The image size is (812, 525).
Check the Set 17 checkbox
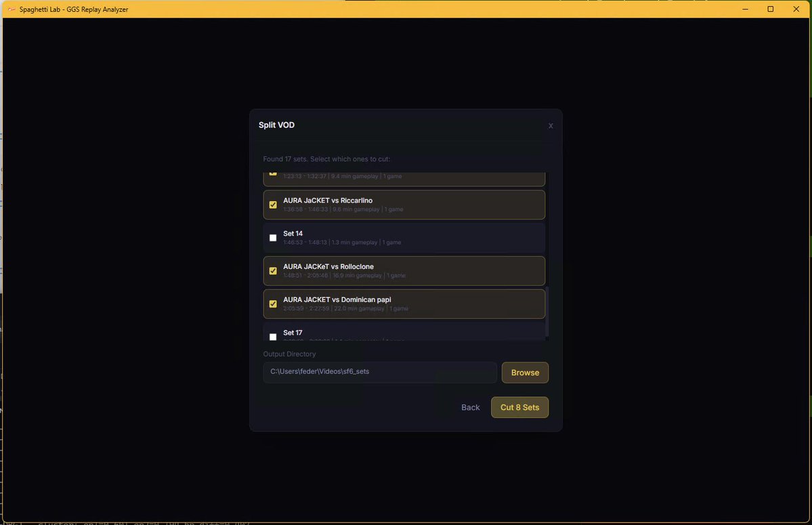[x=273, y=337]
